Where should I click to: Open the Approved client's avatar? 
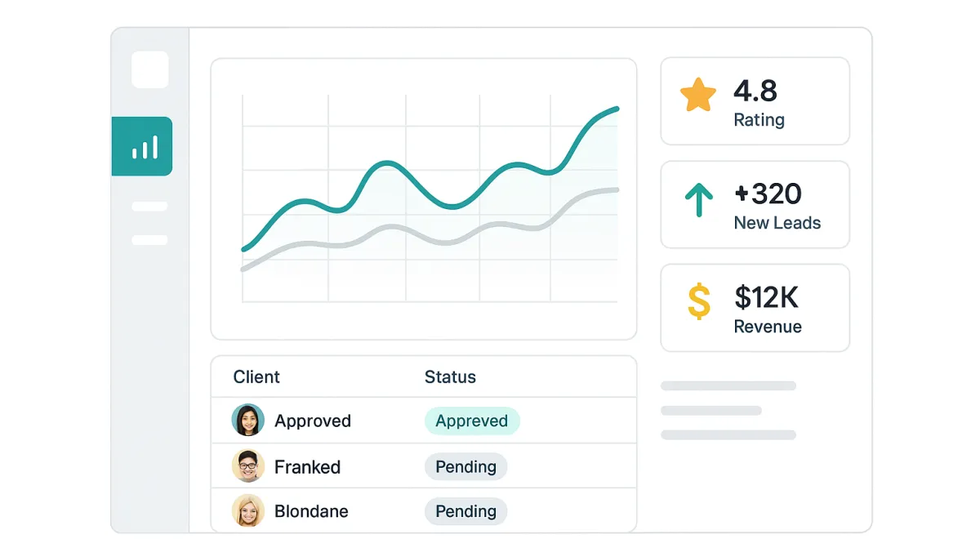[247, 421]
